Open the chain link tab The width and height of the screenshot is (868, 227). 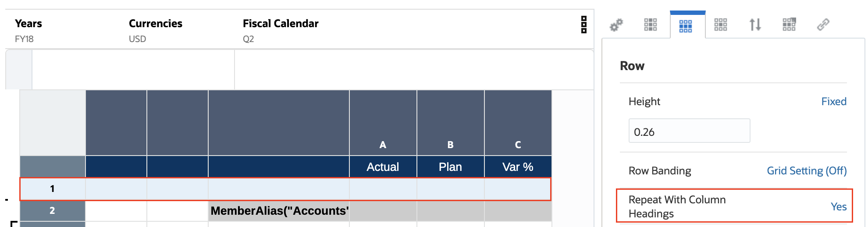823,25
